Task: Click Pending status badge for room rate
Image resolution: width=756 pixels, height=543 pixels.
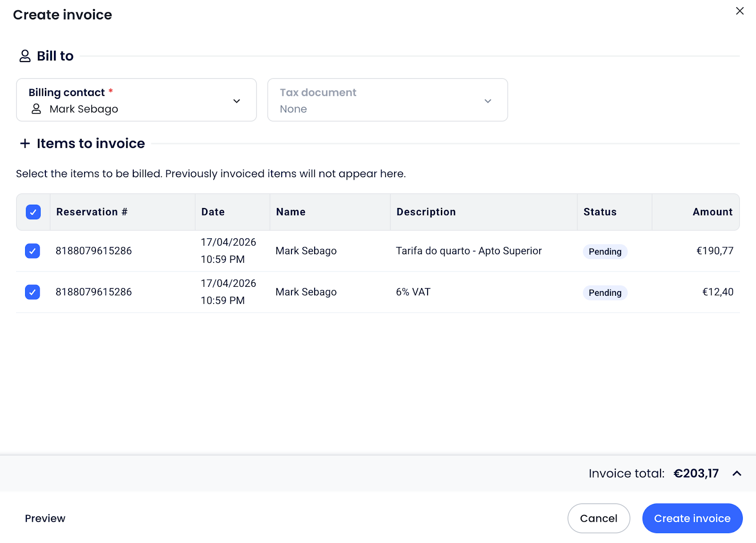Action: [x=605, y=251]
